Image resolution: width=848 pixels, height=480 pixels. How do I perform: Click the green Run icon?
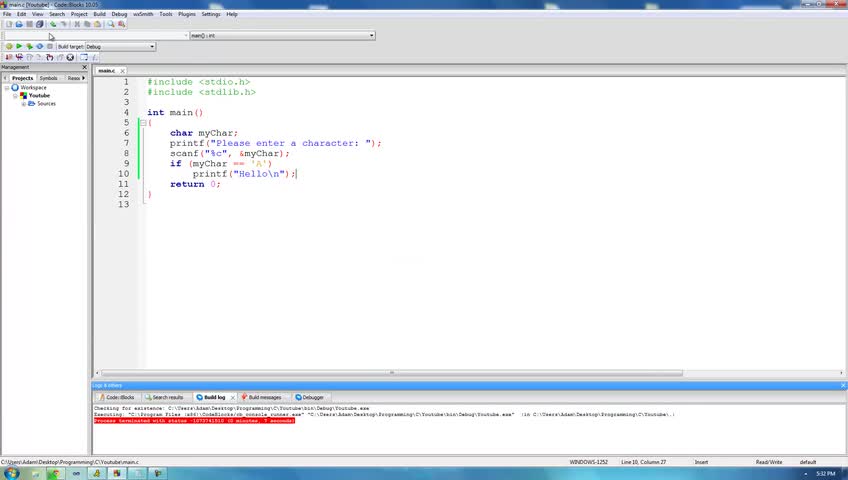[x=19, y=46]
